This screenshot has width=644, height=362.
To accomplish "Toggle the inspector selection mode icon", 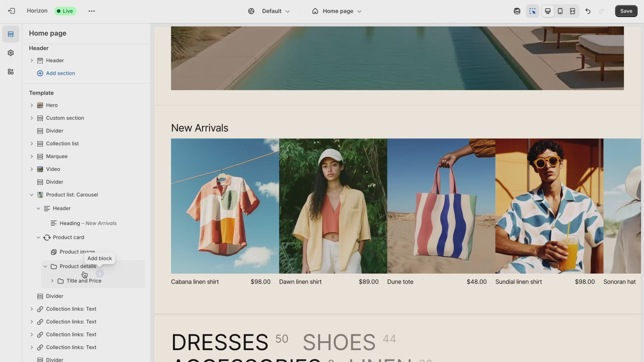I will [532, 11].
